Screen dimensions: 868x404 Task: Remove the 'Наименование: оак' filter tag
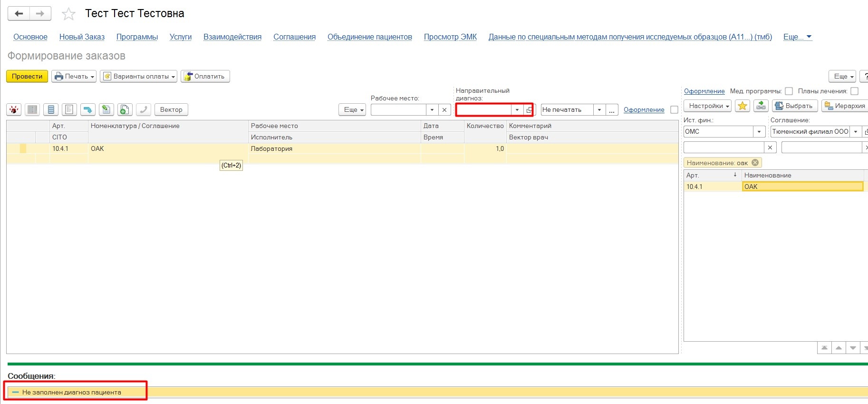click(x=755, y=163)
